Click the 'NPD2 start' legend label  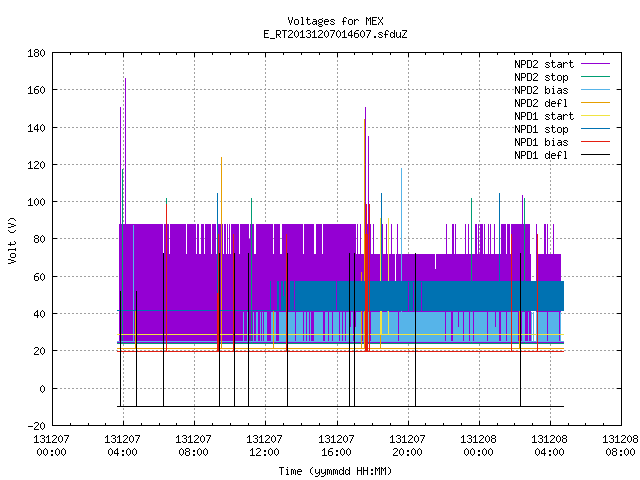(x=544, y=64)
